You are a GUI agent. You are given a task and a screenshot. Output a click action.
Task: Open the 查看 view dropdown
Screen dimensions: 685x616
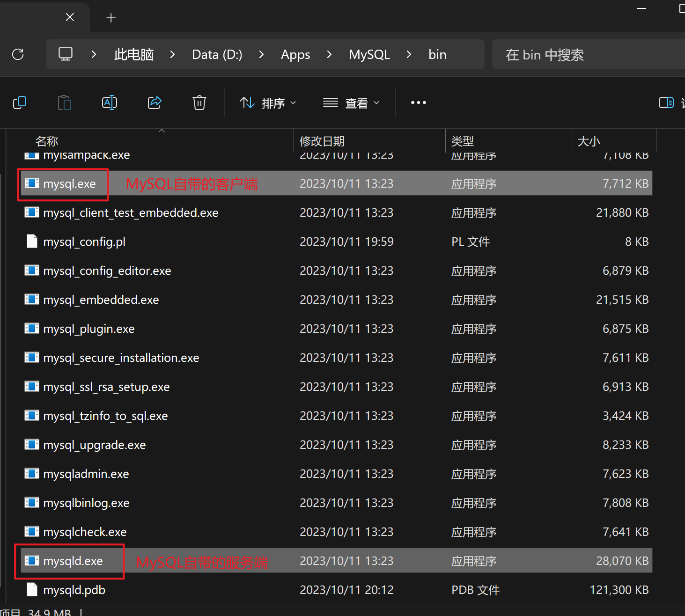click(351, 103)
